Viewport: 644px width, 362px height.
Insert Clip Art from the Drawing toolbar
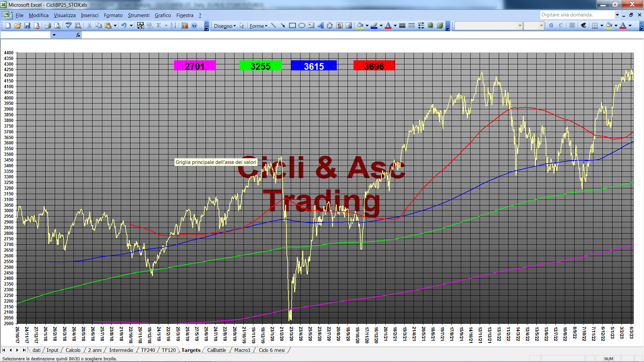339,25
